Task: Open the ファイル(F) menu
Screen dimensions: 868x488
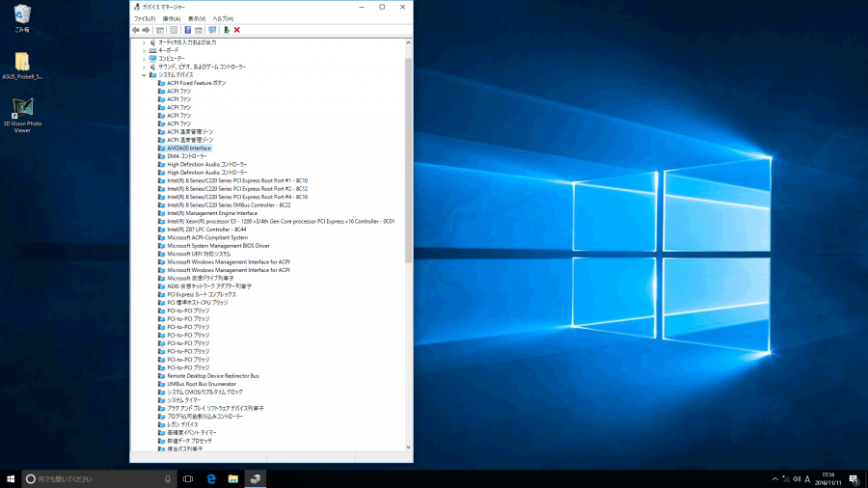Action: [144, 18]
